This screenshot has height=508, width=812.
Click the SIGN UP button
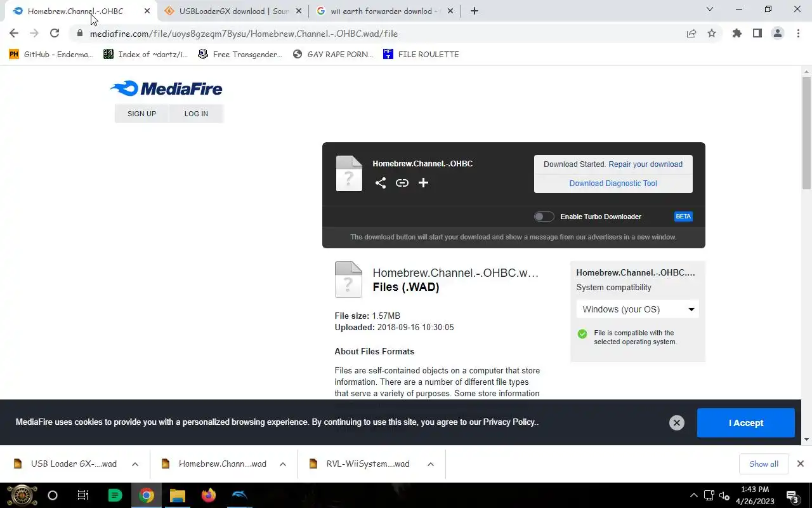coord(141,114)
